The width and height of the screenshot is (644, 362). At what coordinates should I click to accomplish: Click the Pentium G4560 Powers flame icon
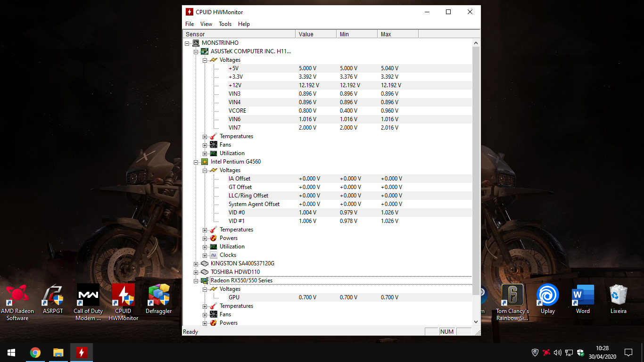click(214, 238)
